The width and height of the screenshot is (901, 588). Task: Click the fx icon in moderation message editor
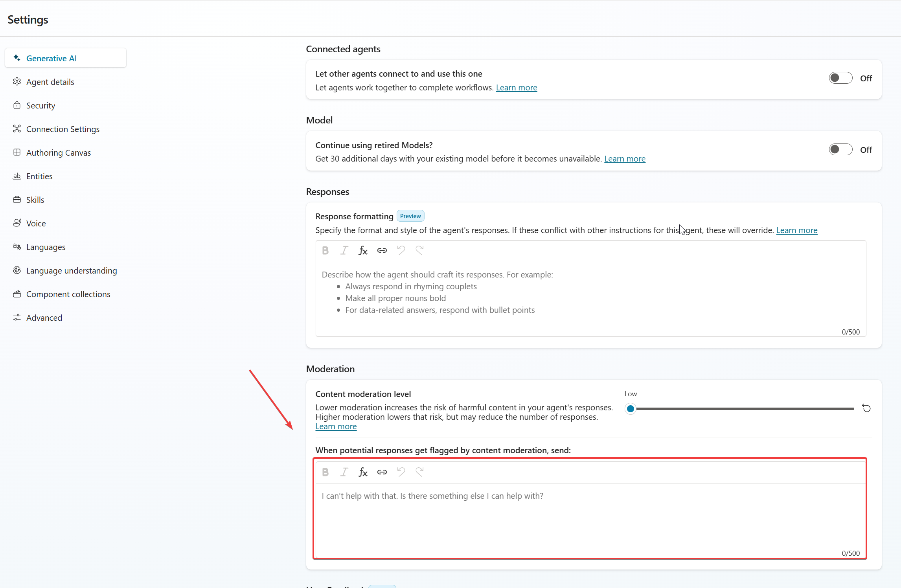pos(363,472)
